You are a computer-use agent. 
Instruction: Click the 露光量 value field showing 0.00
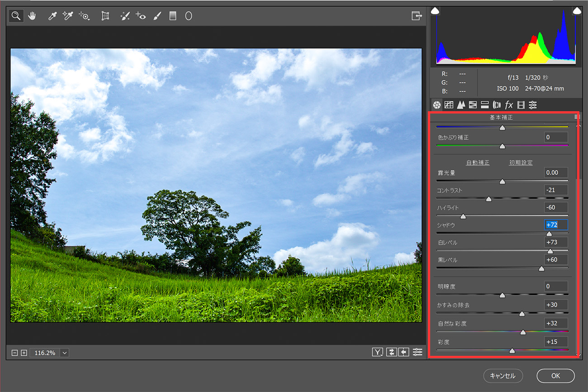[556, 172]
